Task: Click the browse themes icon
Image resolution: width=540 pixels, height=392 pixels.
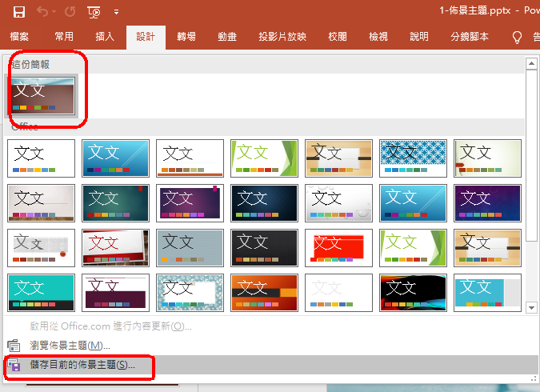Action: [x=14, y=346]
